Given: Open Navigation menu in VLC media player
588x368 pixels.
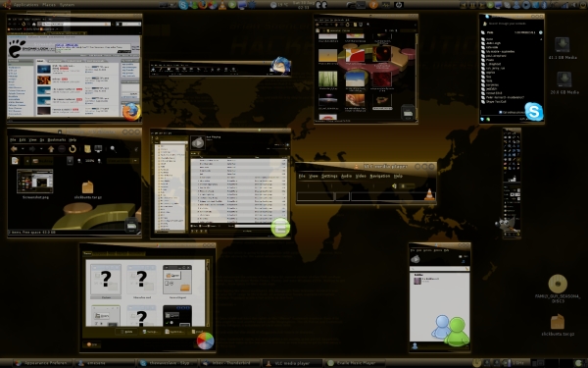Looking at the screenshot, I should [380, 176].
